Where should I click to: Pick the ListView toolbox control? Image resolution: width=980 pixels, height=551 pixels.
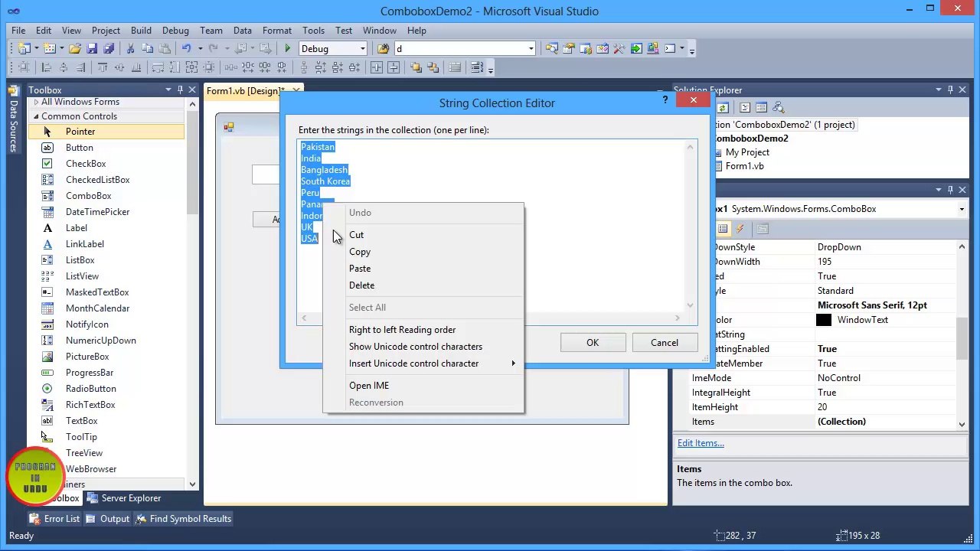[82, 276]
